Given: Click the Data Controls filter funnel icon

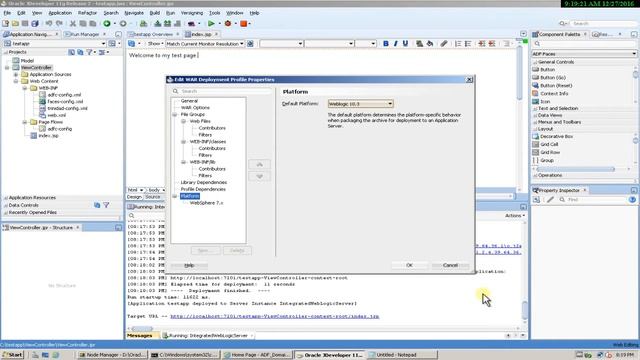Looking at the screenshot, I should (x=106, y=205).
